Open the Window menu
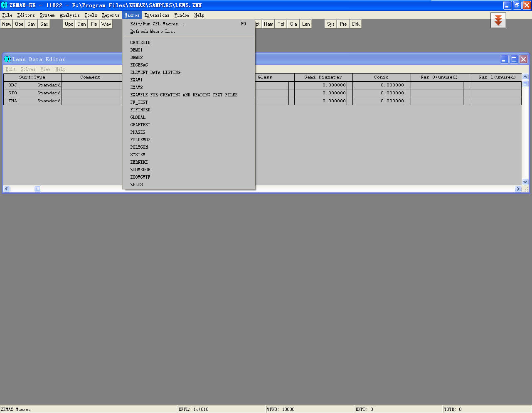532x413 pixels. pos(182,15)
